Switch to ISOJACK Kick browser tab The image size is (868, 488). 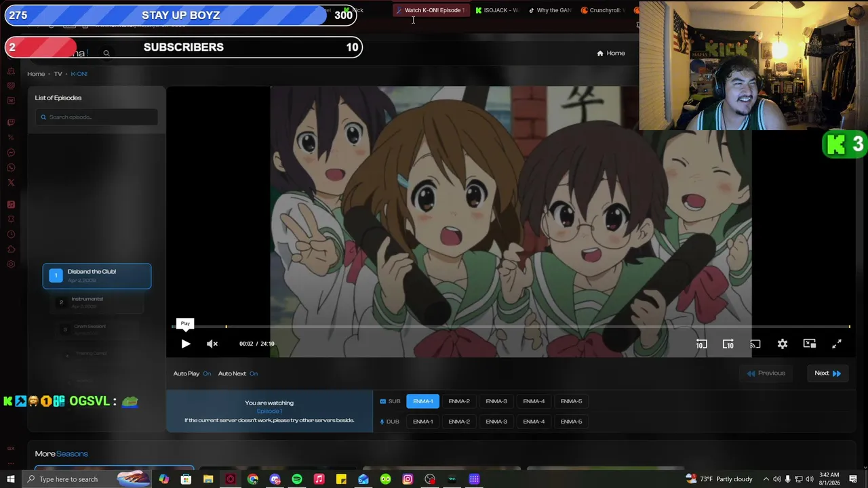[x=497, y=10]
